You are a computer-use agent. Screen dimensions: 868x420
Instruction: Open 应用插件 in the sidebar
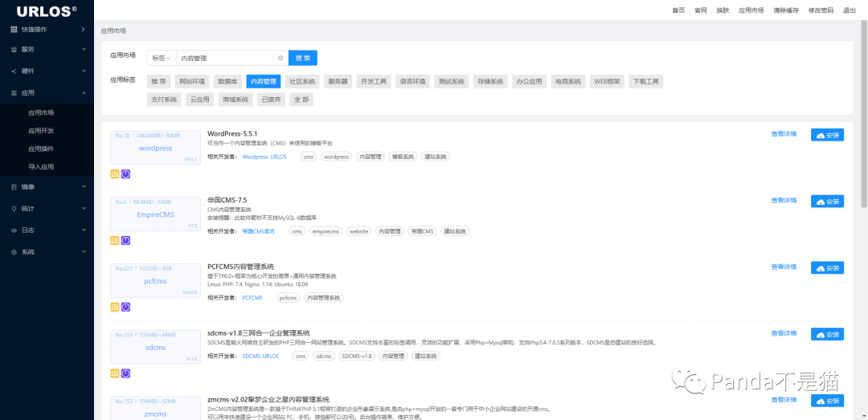pos(41,149)
